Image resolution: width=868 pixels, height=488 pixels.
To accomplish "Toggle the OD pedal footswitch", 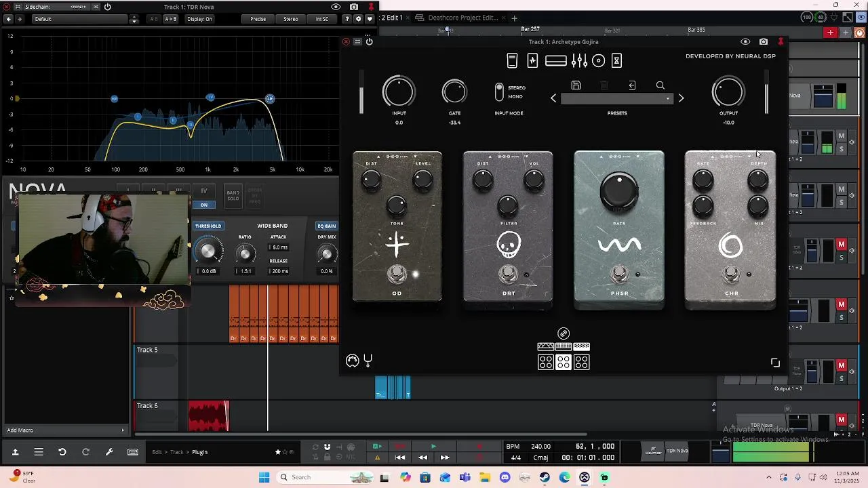I will point(397,274).
